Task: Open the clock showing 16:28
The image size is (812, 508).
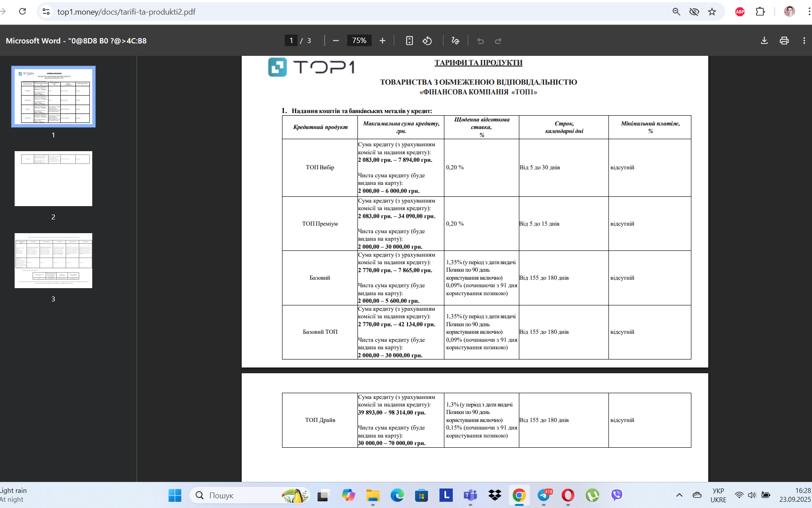Action: tap(795, 495)
